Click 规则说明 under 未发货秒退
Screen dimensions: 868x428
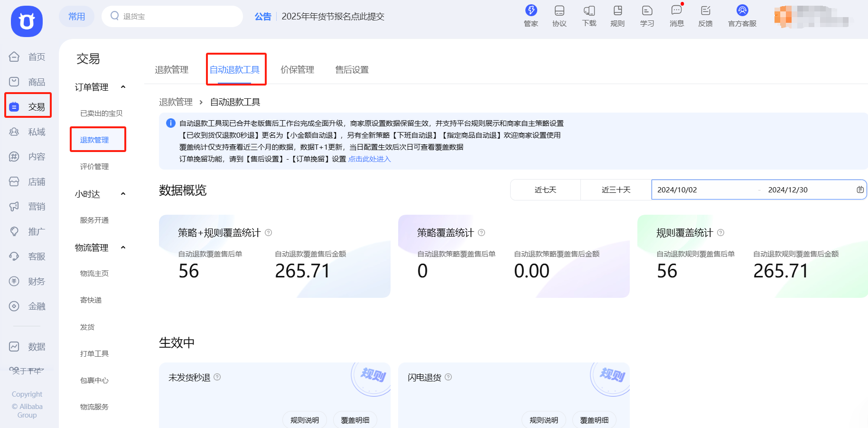point(305,420)
